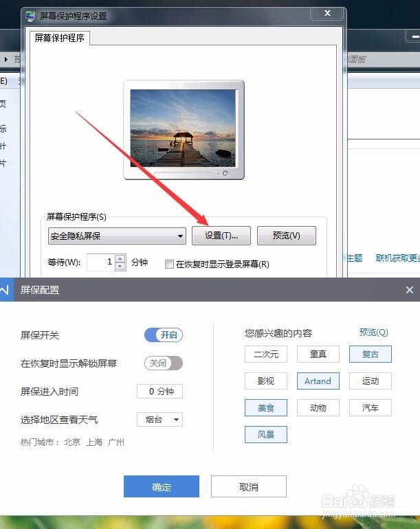Toggle the 影视 interest tag
The width and height of the screenshot is (420, 529).
pos(266,381)
